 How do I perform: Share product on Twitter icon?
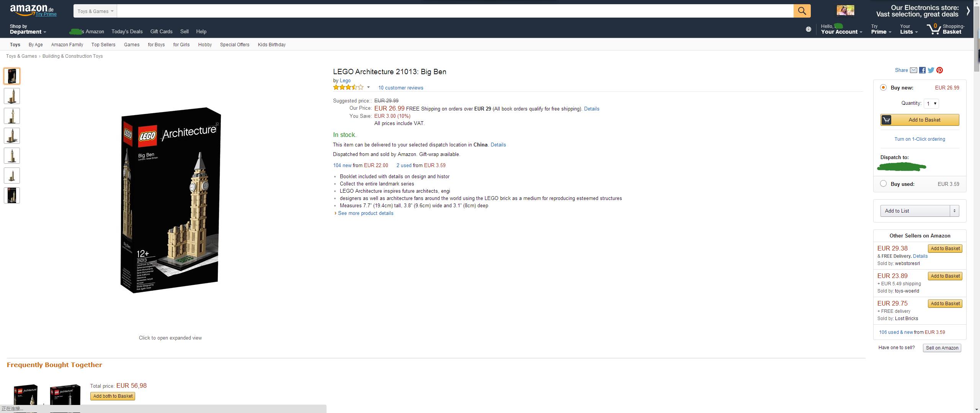tap(931, 70)
